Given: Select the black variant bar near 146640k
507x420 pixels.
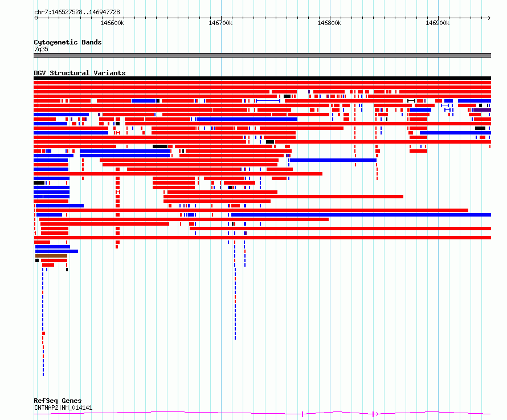Looking at the screenshot, I should tap(160, 146).
